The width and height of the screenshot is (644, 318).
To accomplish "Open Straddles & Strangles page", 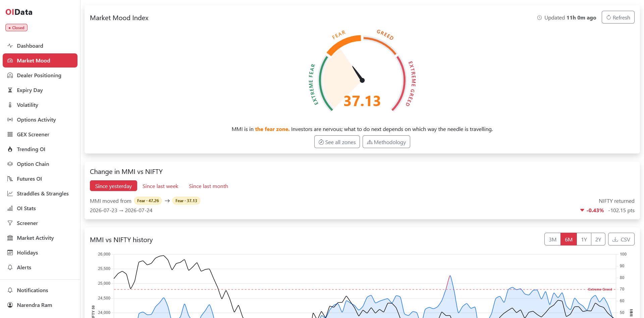I will (x=40, y=193).
